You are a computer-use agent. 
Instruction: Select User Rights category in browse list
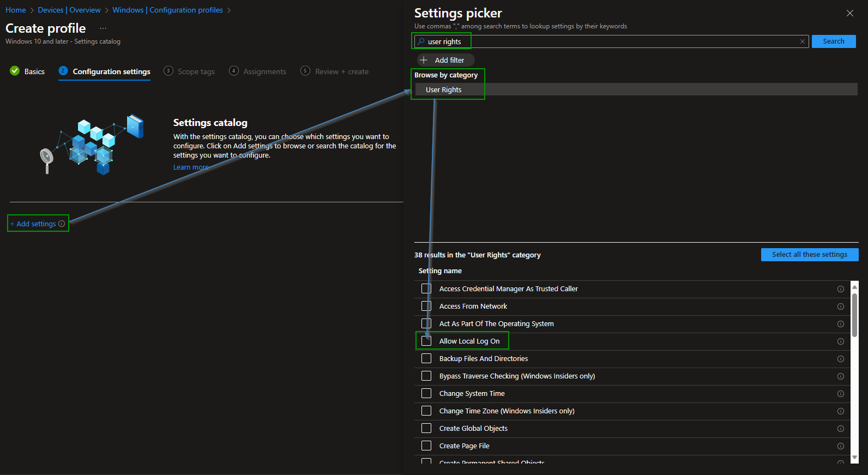point(443,89)
